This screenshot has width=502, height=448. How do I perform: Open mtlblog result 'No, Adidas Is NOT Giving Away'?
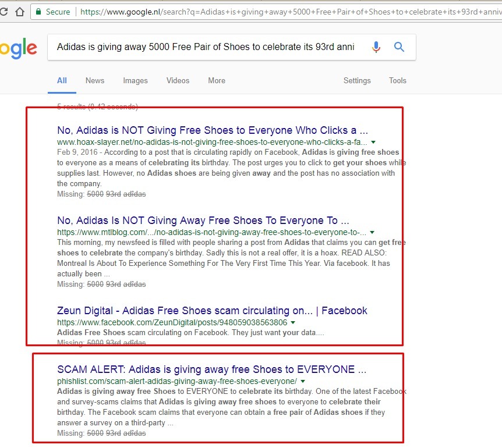tap(203, 221)
